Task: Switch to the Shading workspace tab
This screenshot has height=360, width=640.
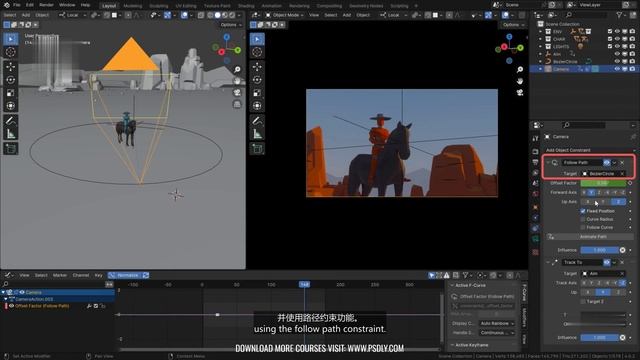Action: pos(246,6)
